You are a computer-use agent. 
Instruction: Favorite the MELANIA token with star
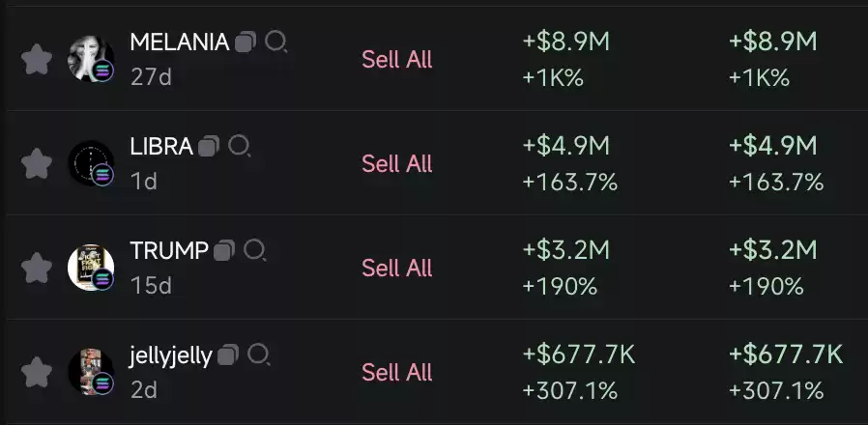(x=37, y=59)
